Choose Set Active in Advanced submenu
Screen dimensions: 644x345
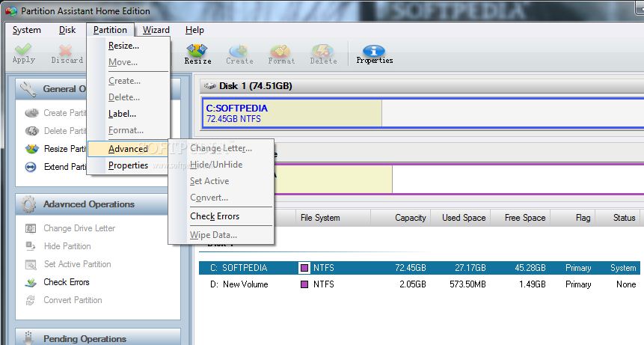coord(221,181)
